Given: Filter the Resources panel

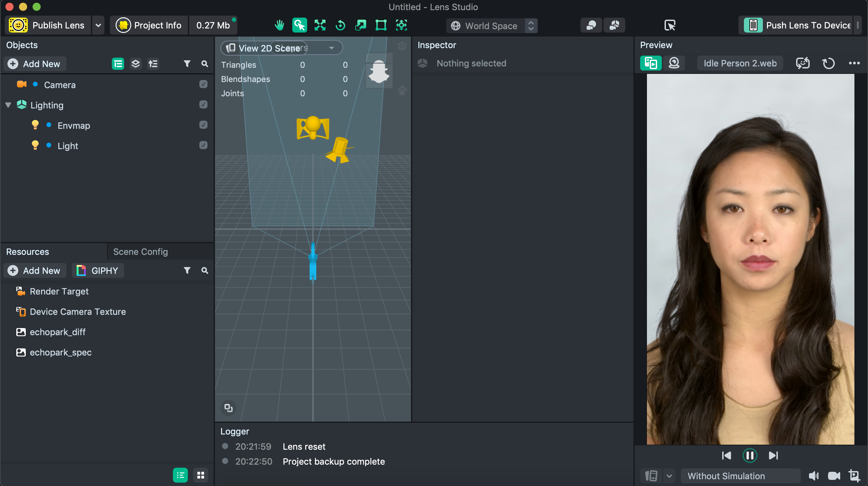Looking at the screenshot, I should point(187,270).
